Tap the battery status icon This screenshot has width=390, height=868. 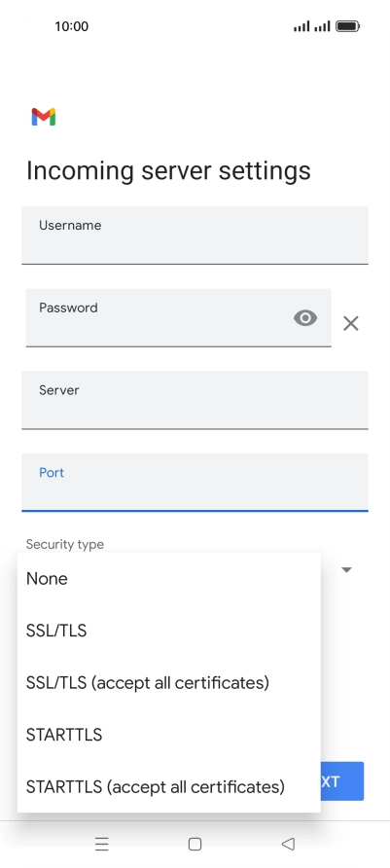(348, 26)
